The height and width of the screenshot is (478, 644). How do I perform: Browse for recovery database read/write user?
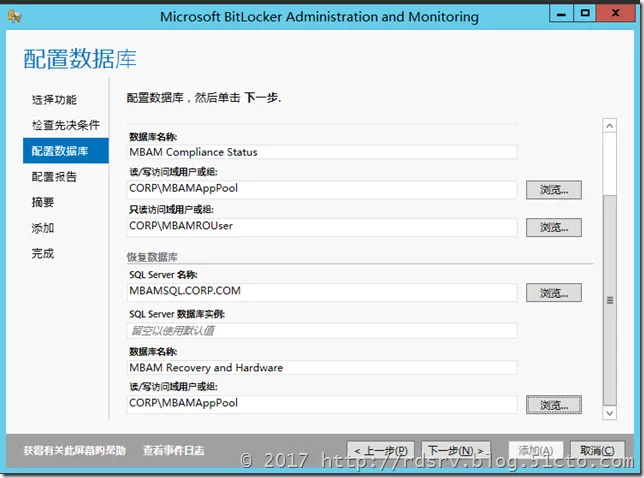(x=554, y=405)
